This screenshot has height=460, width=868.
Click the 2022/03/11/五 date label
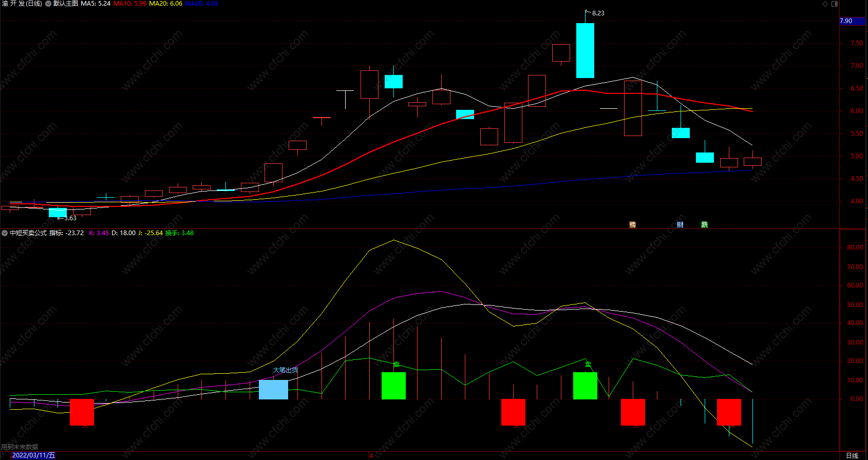click(33, 455)
